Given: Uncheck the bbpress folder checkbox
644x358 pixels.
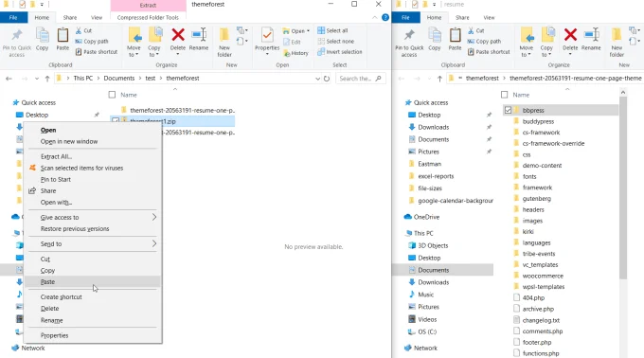Looking at the screenshot, I should coord(508,110).
